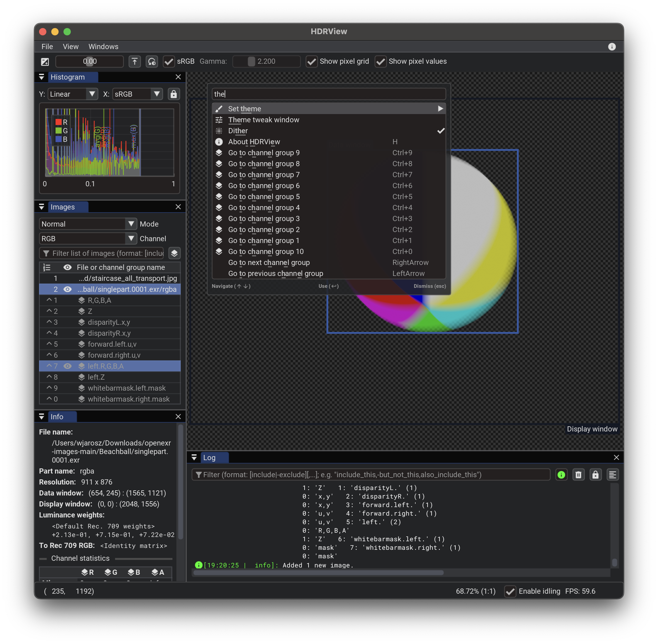Click the layers icon beside image filter
Image resolution: width=658 pixels, height=644 pixels.
(174, 253)
